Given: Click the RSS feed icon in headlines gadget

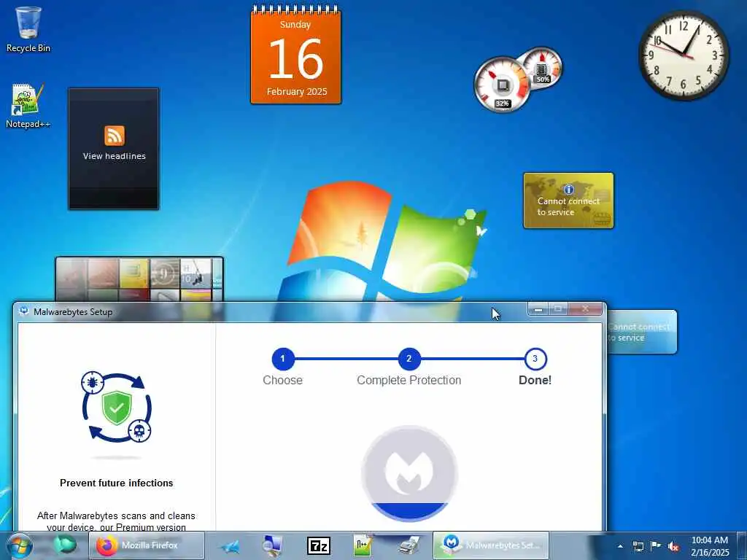Looking at the screenshot, I should point(115,136).
